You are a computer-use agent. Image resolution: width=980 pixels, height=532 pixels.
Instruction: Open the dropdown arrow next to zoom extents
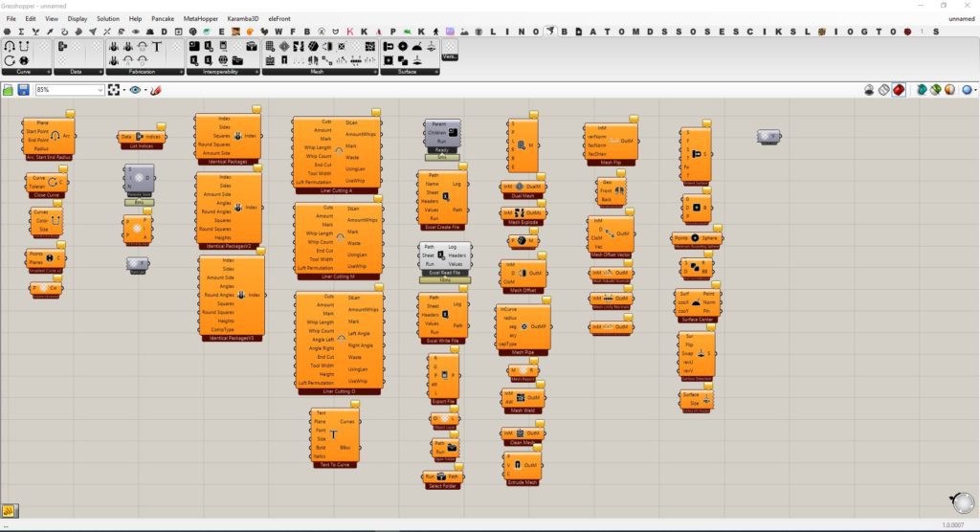point(123,90)
